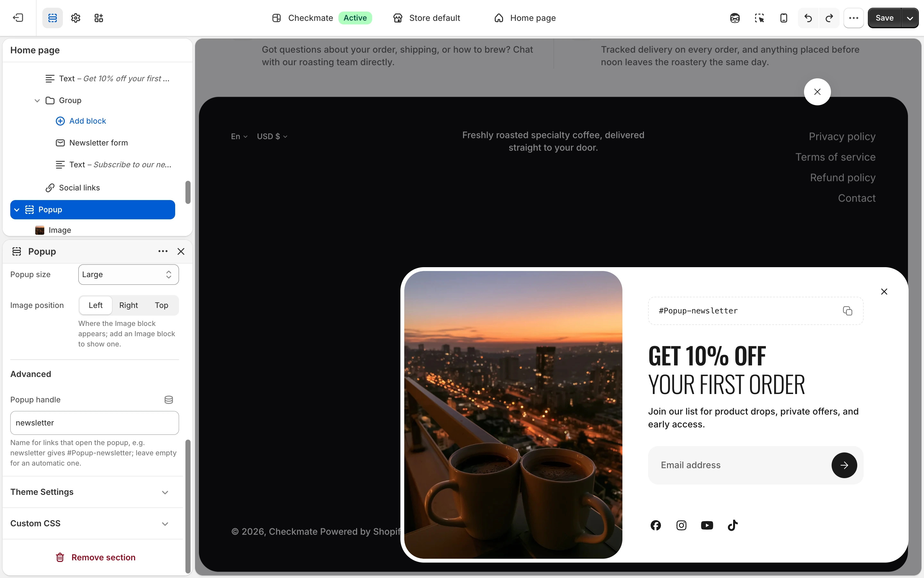Open the Save options dropdown arrow
Screen dimensions: 924x578
(x=910, y=18)
